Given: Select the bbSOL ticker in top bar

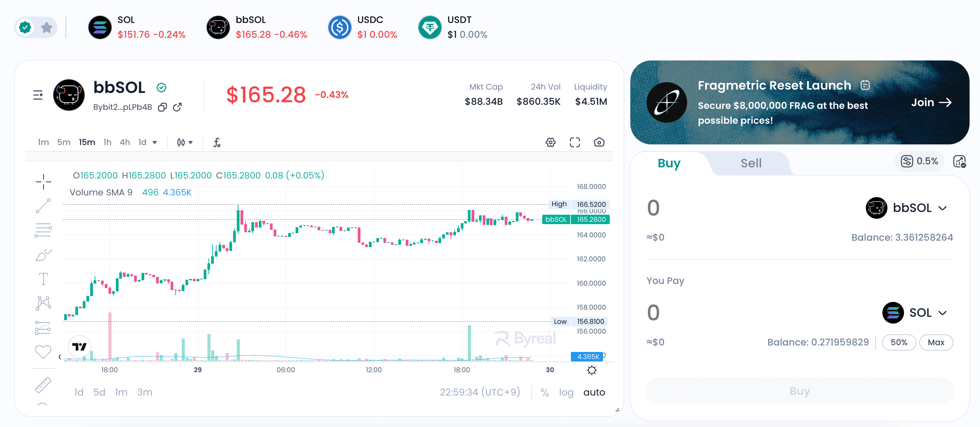Looking at the screenshot, I should 257,27.
